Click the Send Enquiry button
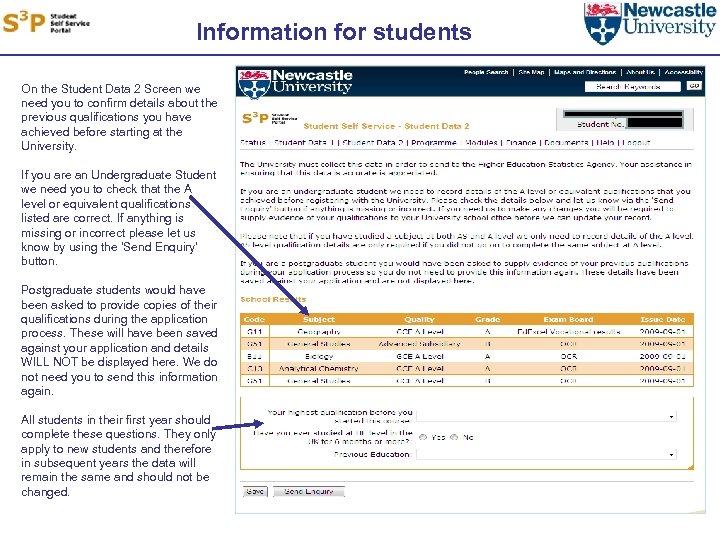Viewport: 720px width, 540px height. coord(309,491)
